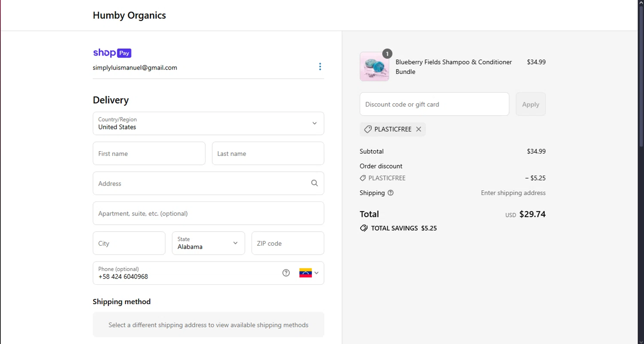The height and width of the screenshot is (344, 644).
Task: Remove the PLASTICFREE discount code
Action: [x=419, y=129]
